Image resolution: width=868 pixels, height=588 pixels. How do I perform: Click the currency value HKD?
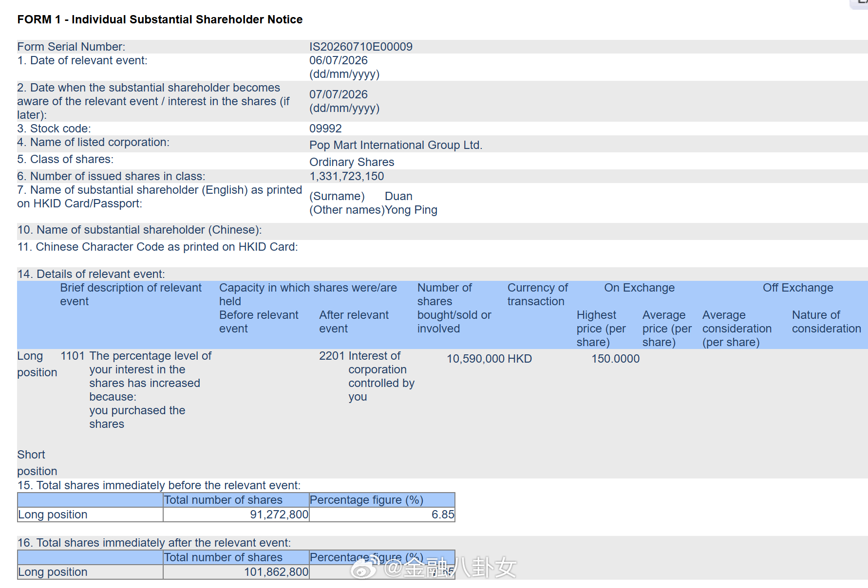[520, 359]
